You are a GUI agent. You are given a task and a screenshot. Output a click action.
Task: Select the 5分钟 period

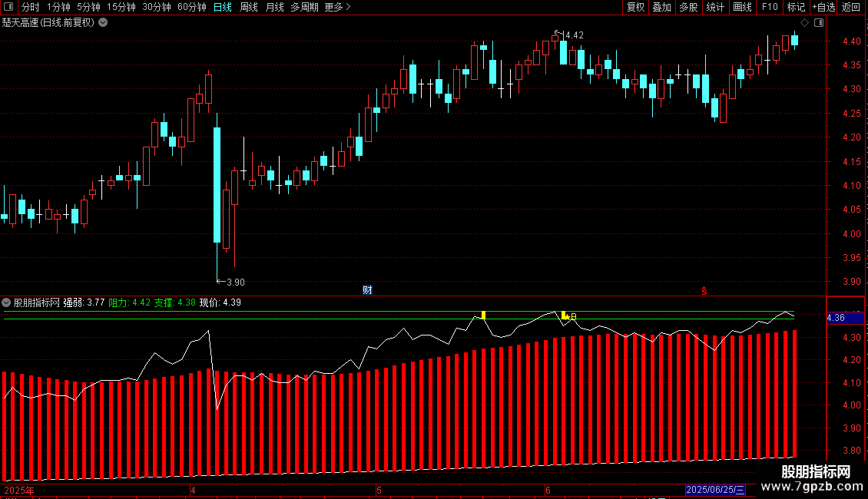tap(88, 7)
